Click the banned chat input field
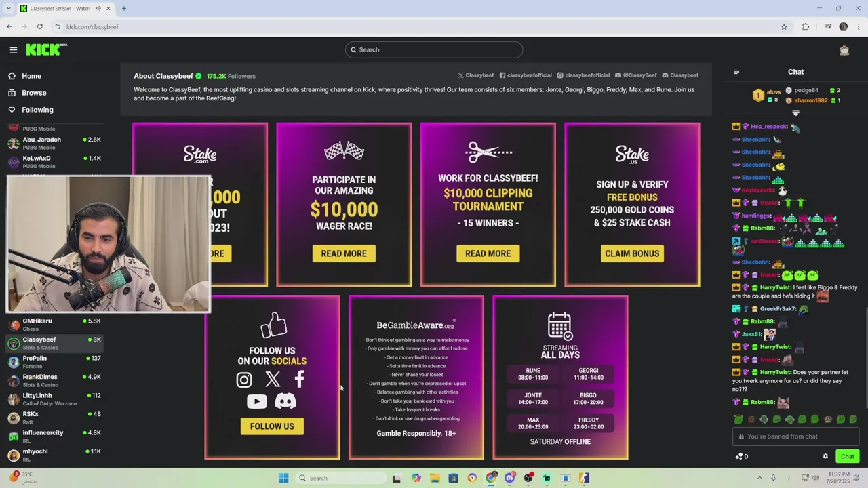The height and width of the screenshot is (488, 868). (x=795, y=436)
